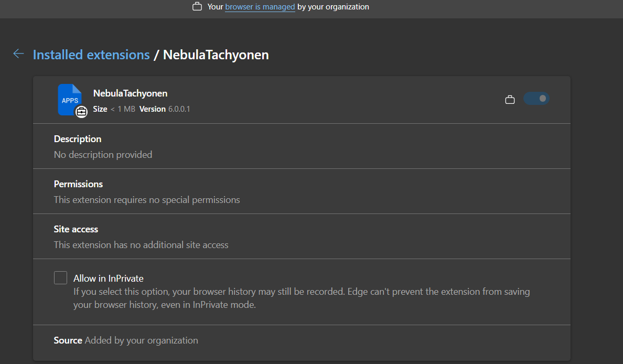Click the 'Size < 1 MB' text
The height and width of the screenshot is (364, 623).
point(114,109)
